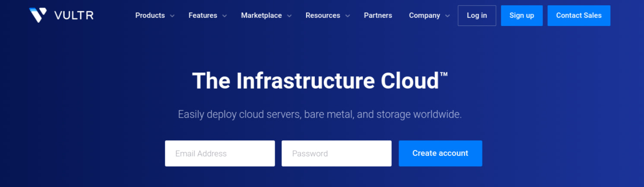Expand the Resources dropdown chevron
The image size is (644, 187).
point(348,16)
